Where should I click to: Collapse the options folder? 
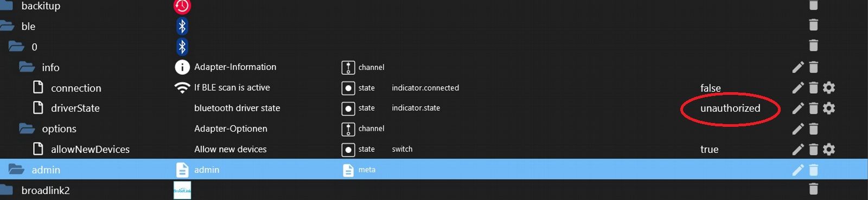(27, 128)
